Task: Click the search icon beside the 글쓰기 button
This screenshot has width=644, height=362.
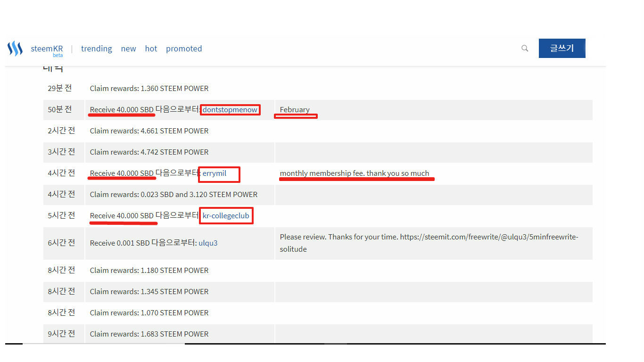Action: [525, 48]
